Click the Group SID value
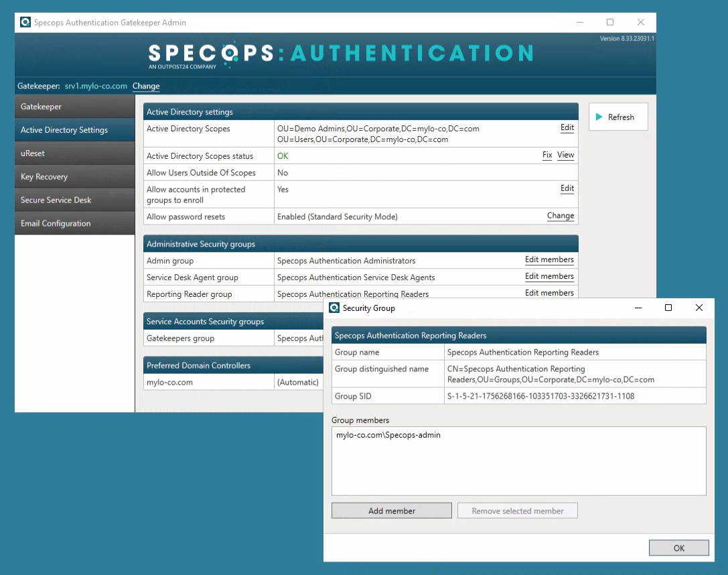 click(540, 396)
